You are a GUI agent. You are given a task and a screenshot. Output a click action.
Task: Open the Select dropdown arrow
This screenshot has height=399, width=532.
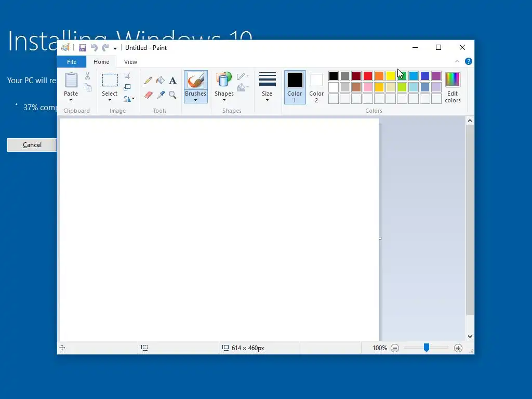coord(110,100)
